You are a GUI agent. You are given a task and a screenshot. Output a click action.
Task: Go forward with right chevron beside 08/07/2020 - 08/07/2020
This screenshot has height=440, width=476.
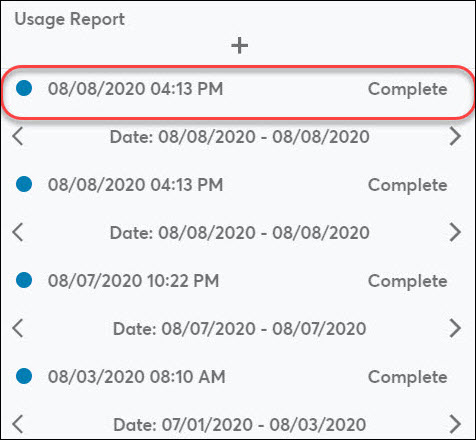click(x=455, y=328)
